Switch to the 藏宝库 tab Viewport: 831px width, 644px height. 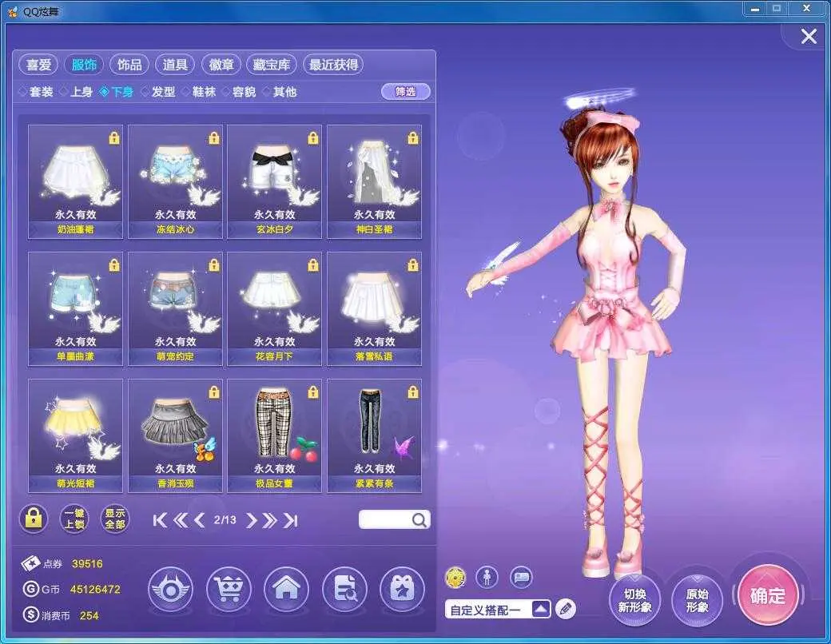coord(272,65)
